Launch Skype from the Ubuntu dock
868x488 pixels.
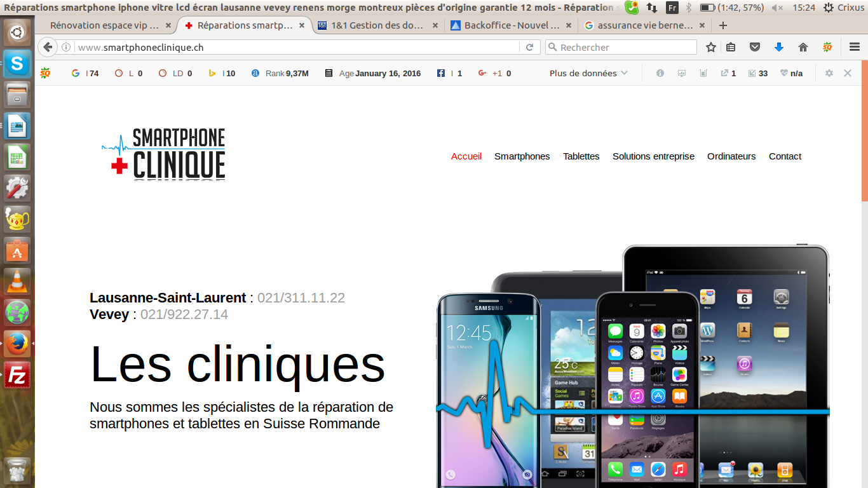click(17, 64)
